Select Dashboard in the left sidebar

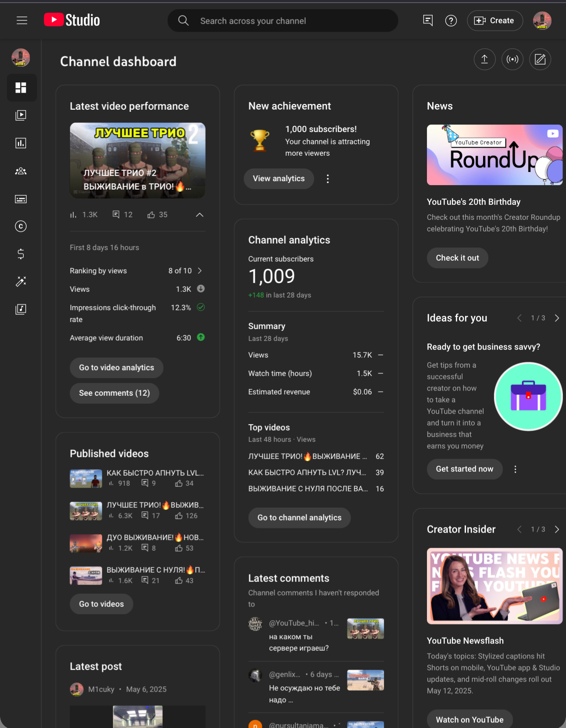coord(21,88)
